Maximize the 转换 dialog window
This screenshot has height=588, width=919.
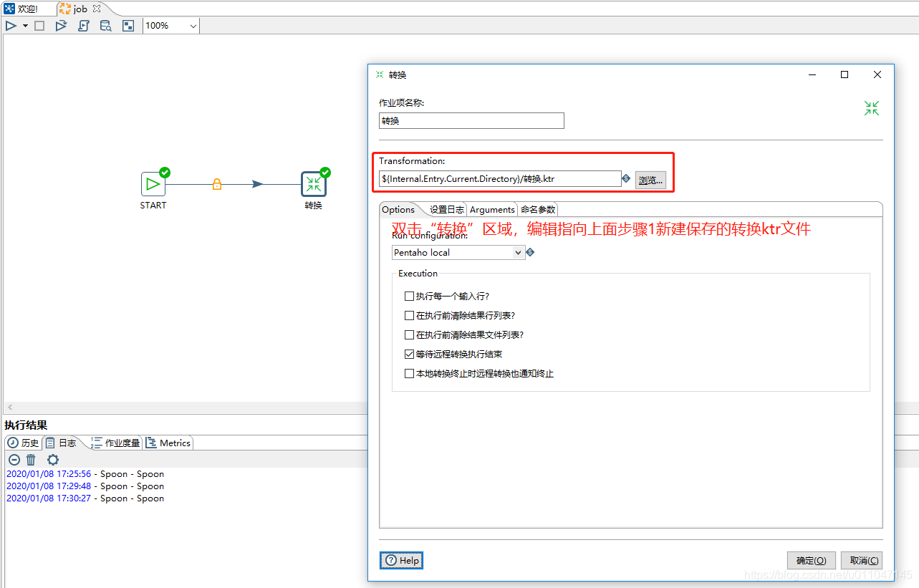(845, 74)
